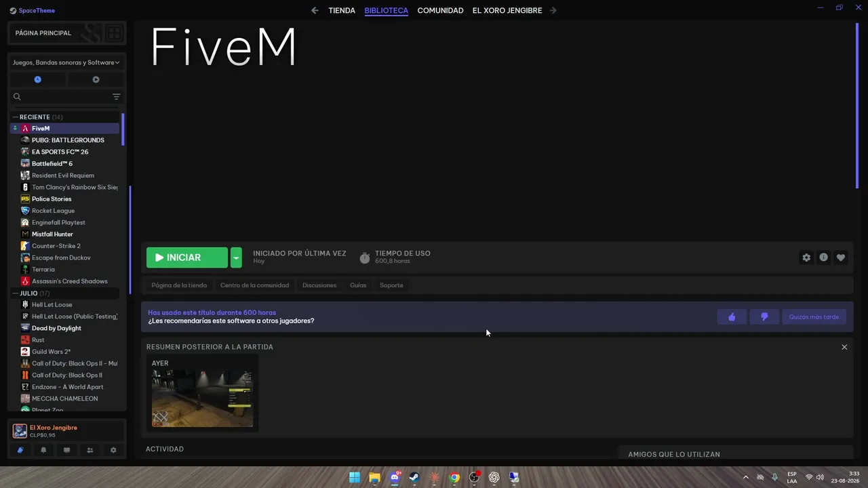Select Battlefield 6 in the list
Image resolution: width=868 pixels, height=488 pixels.
point(52,163)
